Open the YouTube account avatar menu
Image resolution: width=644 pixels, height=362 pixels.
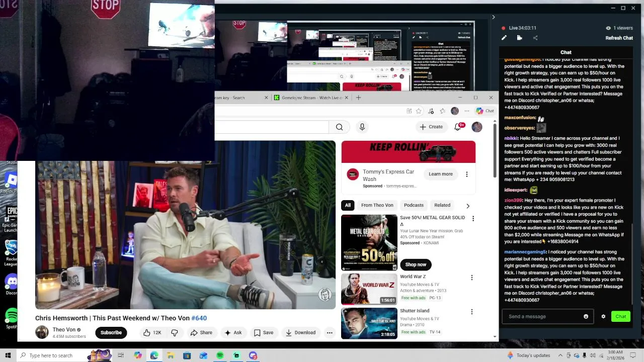click(476, 127)
